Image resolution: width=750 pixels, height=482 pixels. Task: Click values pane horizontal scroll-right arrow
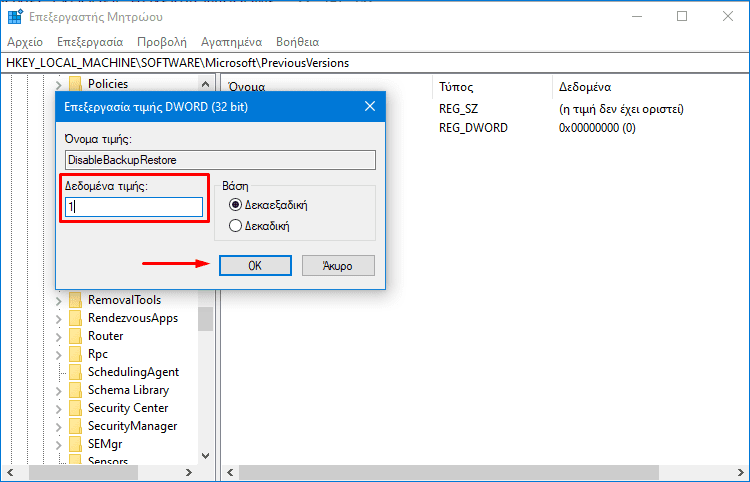(x=741, y=472)
